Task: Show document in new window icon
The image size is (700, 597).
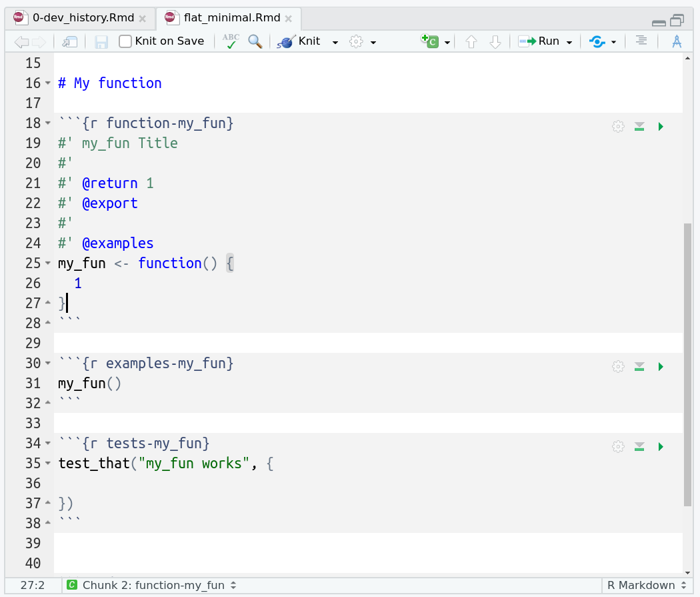Action: tap(69, 42)
